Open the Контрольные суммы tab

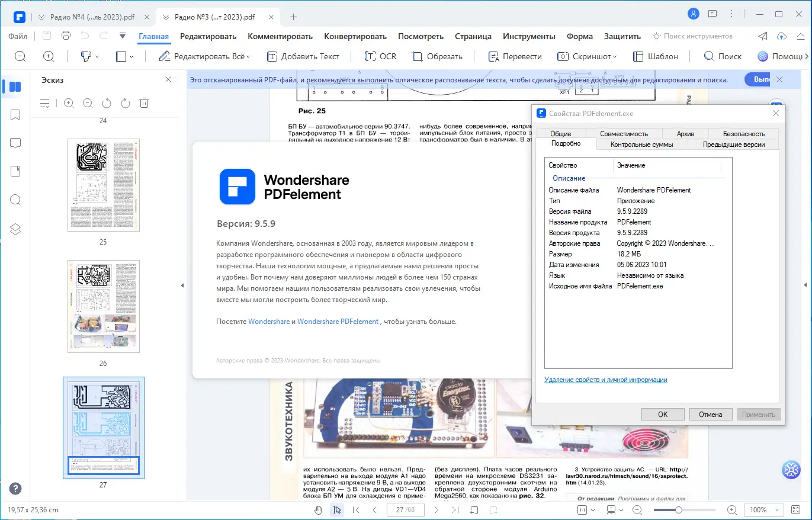pos(641,145)
